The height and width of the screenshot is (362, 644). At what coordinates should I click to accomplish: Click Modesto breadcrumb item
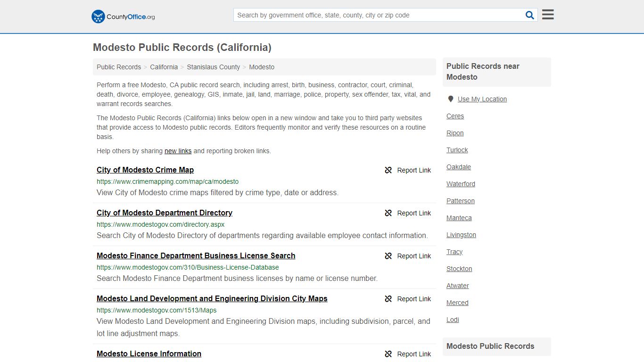click(262, 67)
